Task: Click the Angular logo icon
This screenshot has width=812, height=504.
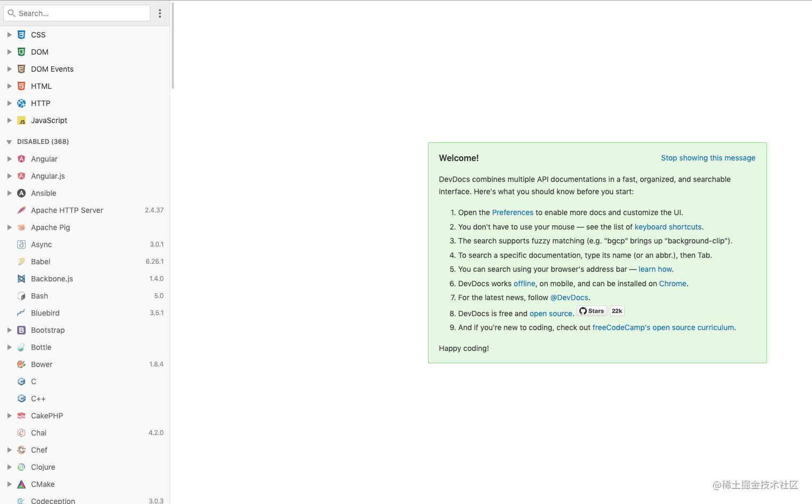Action: (x=21, y=159)
